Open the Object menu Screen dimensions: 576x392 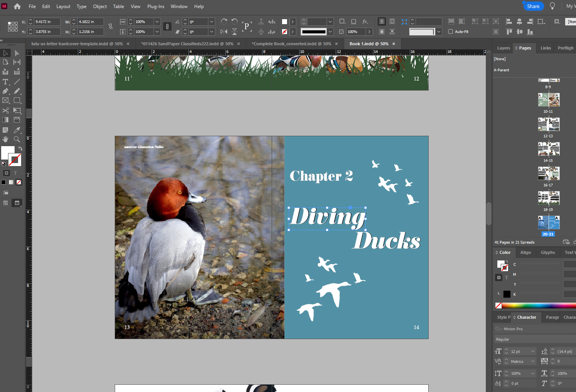click(100, 6)
